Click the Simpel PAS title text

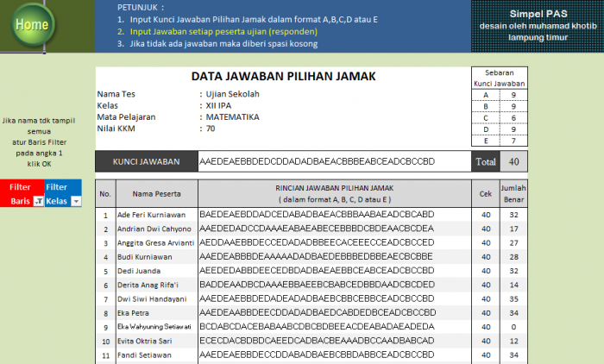[538, 14]
